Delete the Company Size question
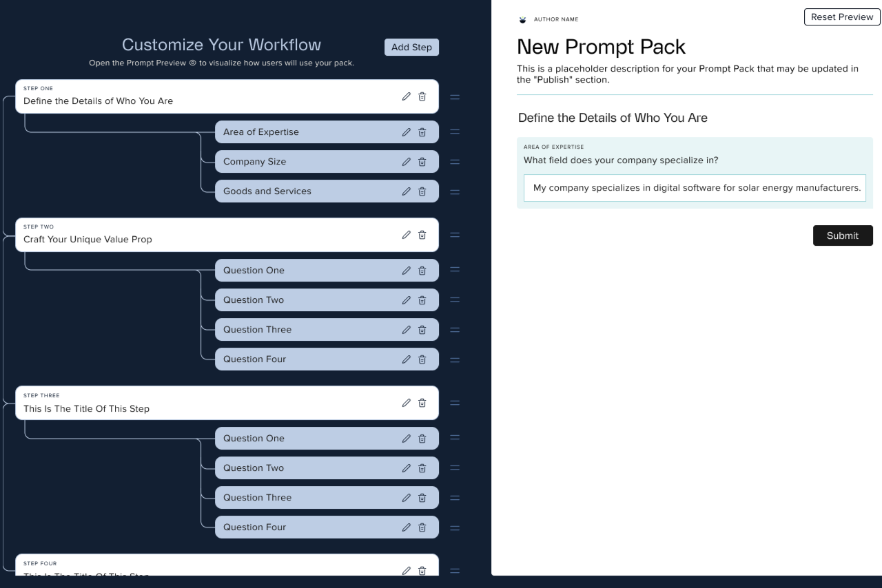The height and width of the screenshot is (588, 882). click(x=422, y=162)
